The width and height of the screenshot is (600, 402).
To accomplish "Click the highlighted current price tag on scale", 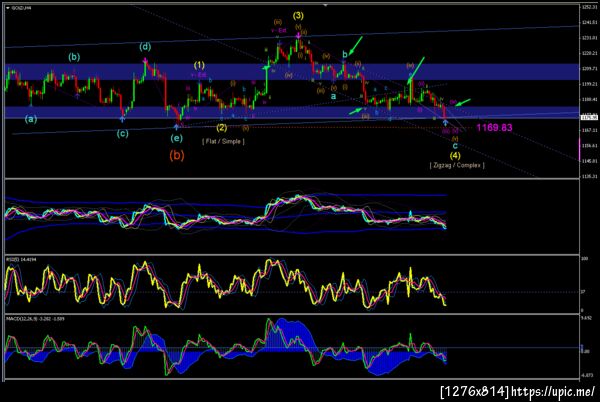I will point(589,117).
